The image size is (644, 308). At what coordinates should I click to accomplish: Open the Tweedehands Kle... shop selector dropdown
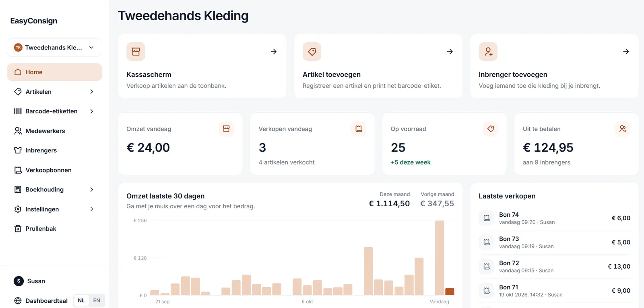pyautogui.click(x=54, y=47)
